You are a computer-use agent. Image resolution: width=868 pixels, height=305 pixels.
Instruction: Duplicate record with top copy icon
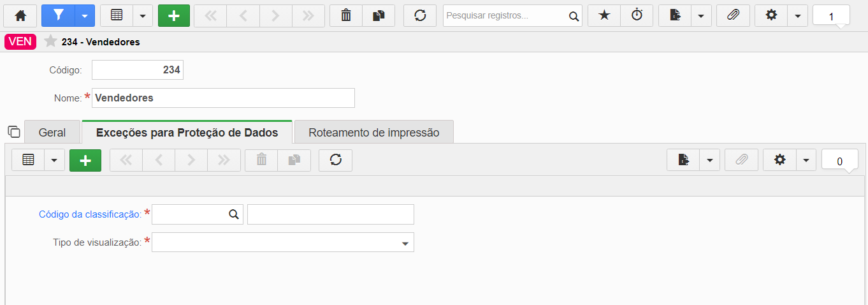coord(379,15)
